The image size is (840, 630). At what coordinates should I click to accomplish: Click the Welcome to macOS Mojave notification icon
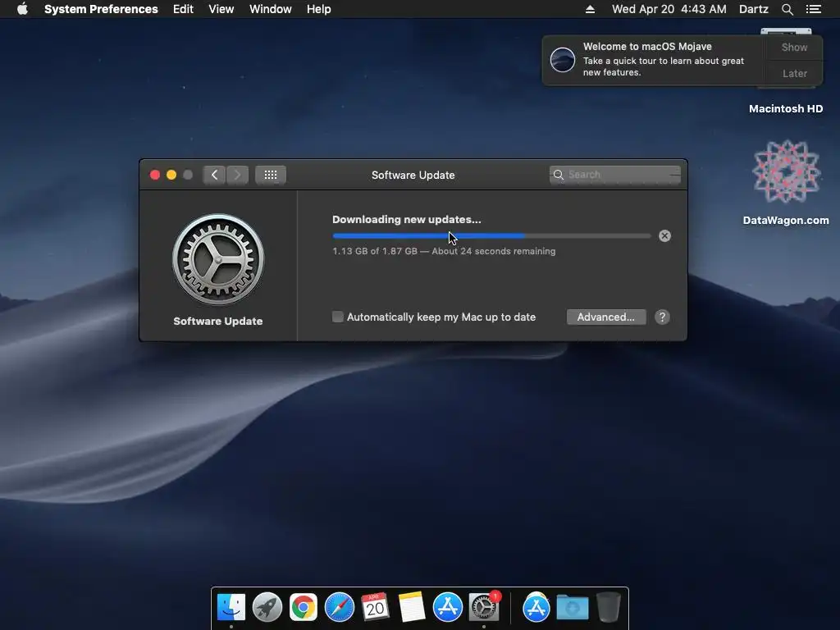pos(563,59)
